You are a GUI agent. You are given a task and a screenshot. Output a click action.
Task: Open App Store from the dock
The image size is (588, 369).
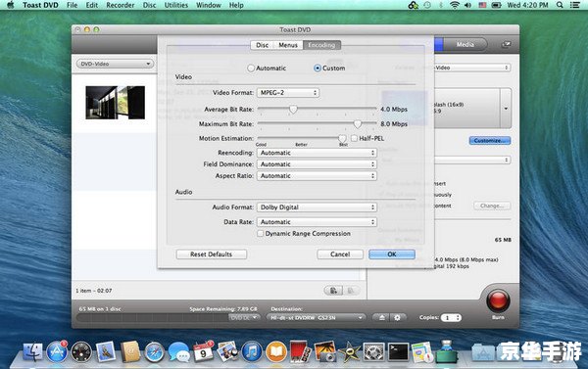point(57,352)
